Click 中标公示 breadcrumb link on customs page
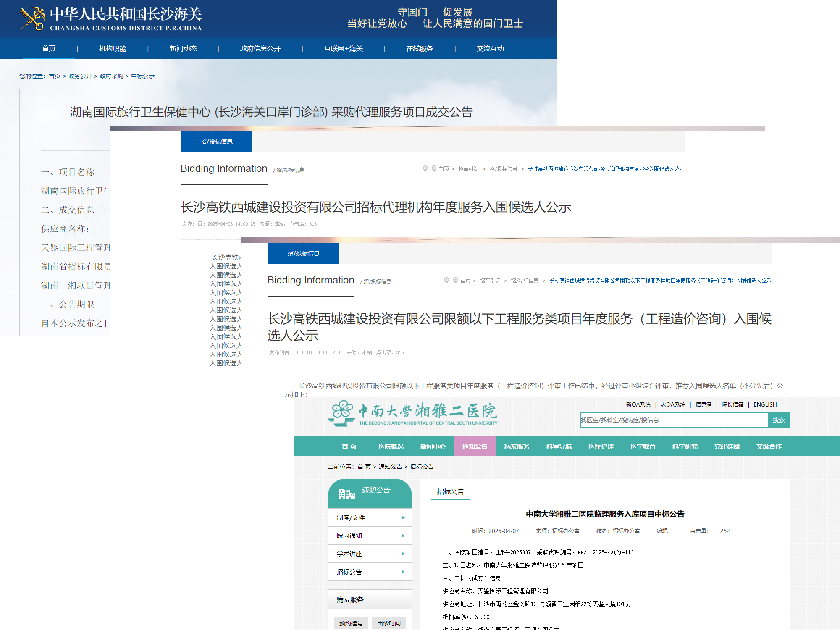 click(143, 76)
